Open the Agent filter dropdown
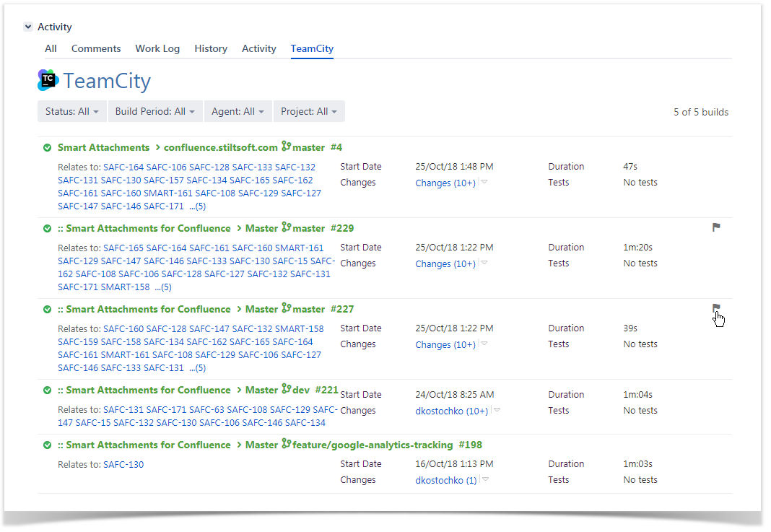771x532 pixels. pos(237,112)
